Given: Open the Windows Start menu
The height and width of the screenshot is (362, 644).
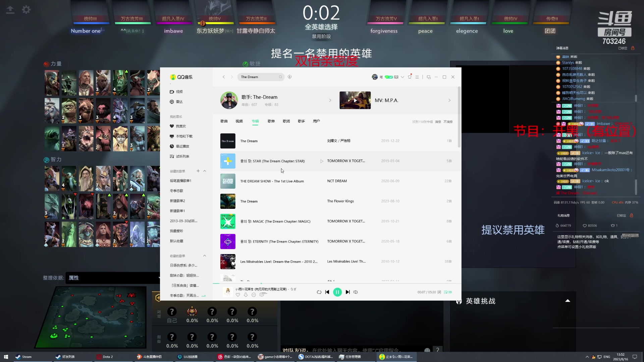Looking at the screenshot, I should click(x=6, y=357).
